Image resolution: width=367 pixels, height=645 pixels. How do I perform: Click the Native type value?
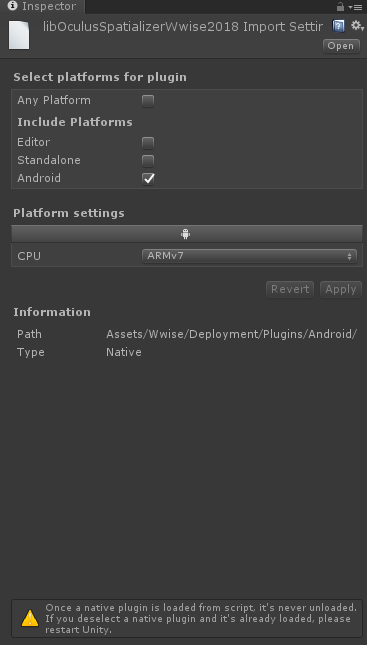tap(124, 352)
